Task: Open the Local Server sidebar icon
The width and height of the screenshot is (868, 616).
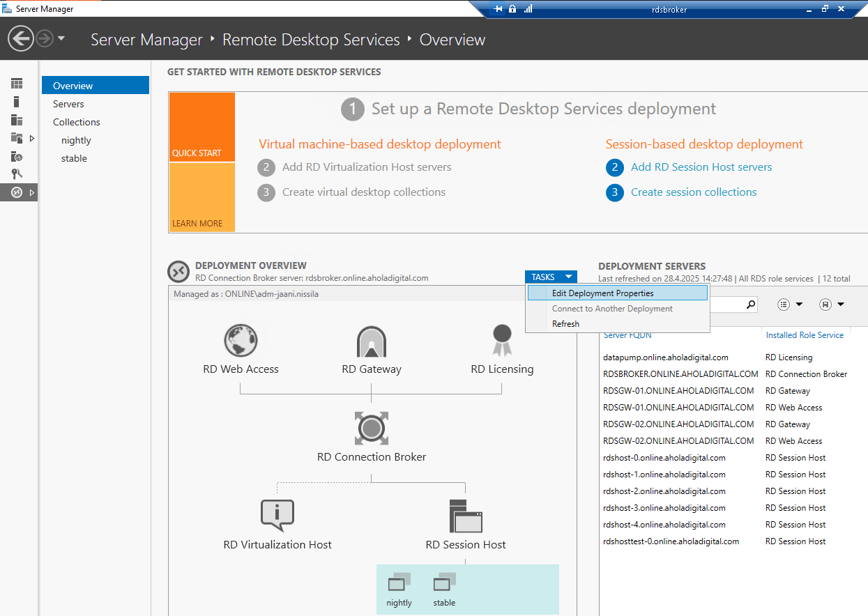Action: (17, 102)
